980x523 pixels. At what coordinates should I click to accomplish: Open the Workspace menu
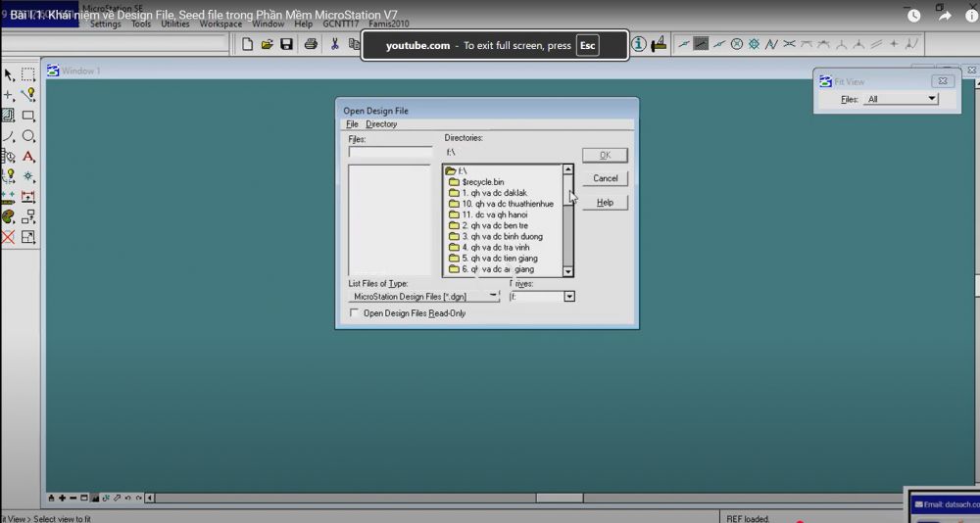220,24
